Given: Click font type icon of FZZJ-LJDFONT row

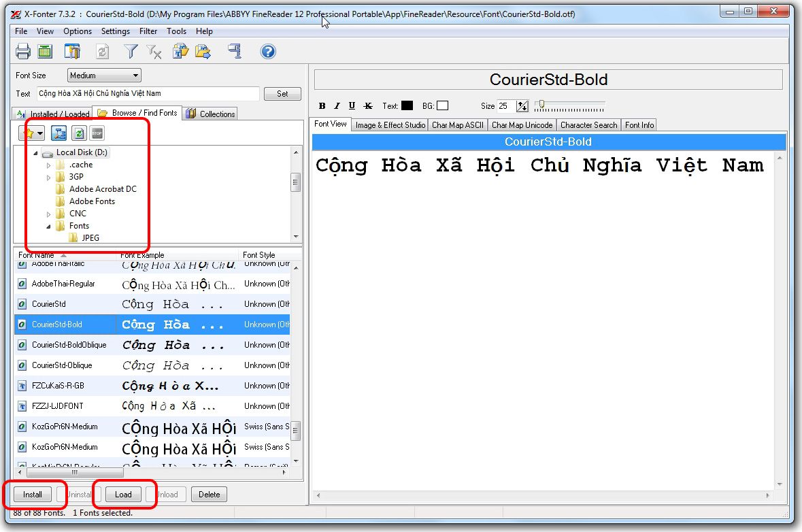Looking at the screenshot, I should coord(22,406).
